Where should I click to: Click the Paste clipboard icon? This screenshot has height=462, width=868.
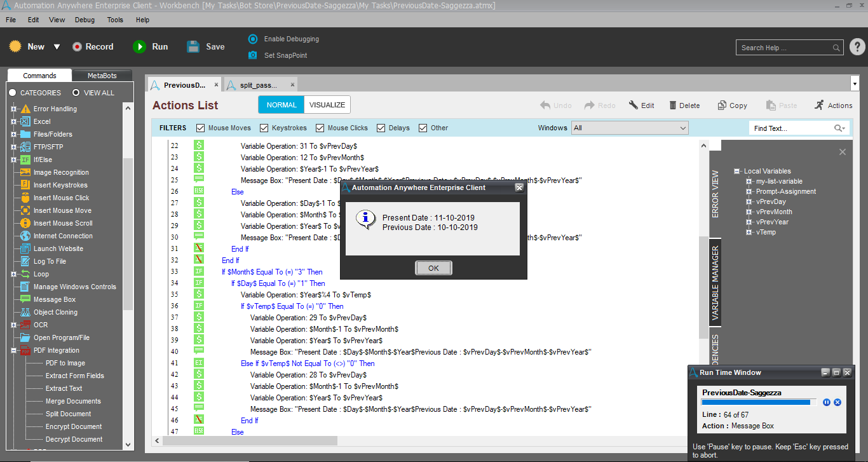[x=771, y=105]
